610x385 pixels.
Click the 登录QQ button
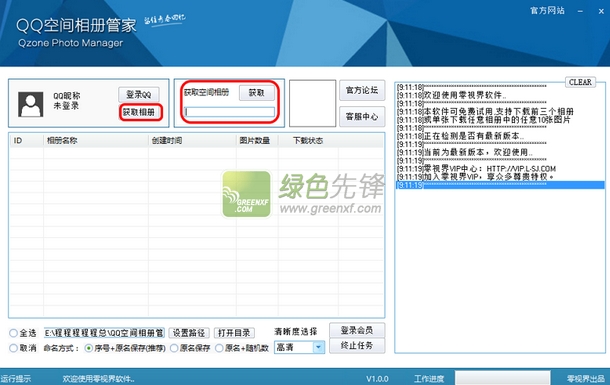tap(139, 94)
